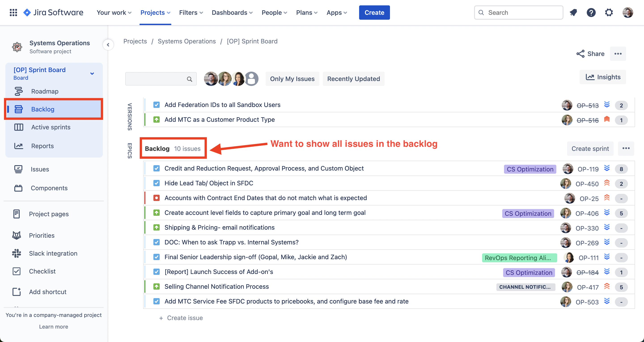Expand the Your work dropdown

(x=114, y=13)
